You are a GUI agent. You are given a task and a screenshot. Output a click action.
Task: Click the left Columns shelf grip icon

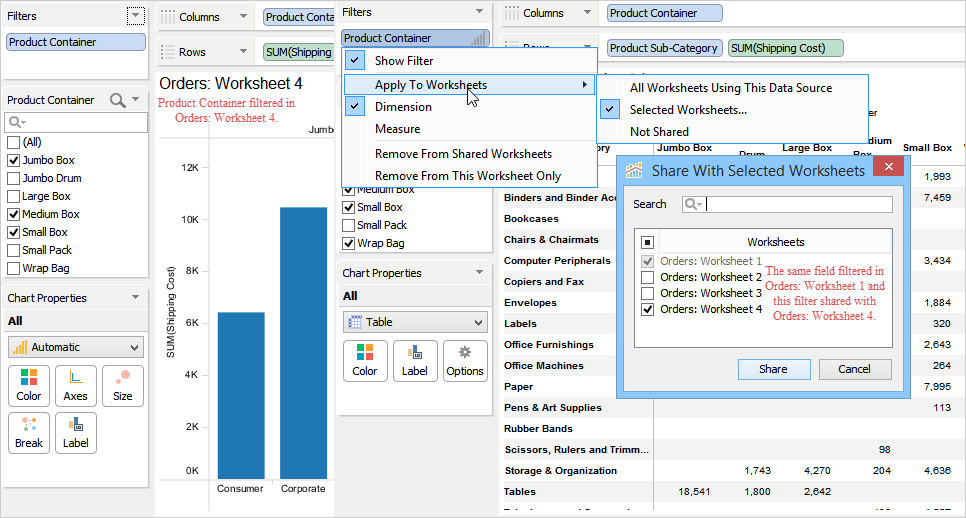pos(168,17)
